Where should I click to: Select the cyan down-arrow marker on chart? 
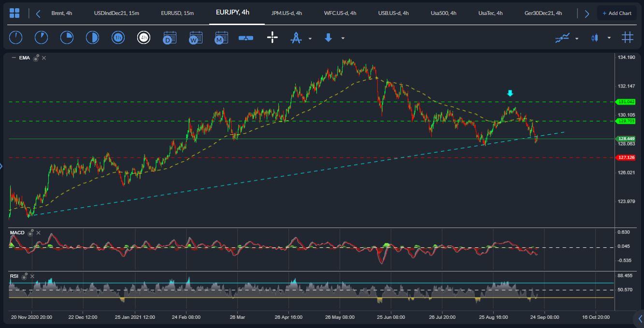(x=510, y=93)
